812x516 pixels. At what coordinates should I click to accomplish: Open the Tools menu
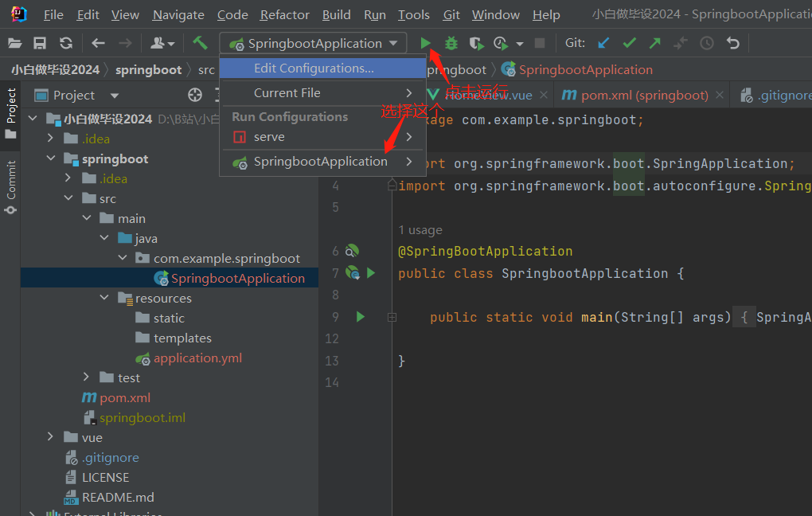tap(413, 15)
